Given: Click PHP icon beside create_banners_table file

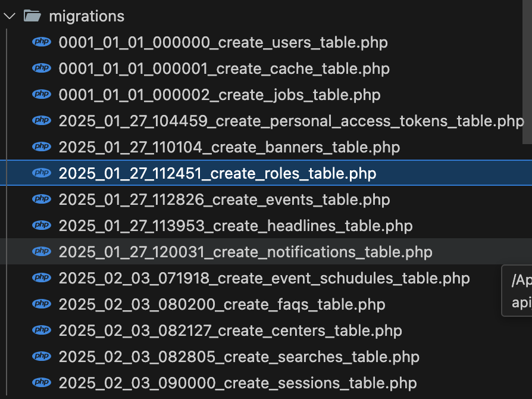Looking at the screenshot, I should pyautogui.click(x=42, y=147).
